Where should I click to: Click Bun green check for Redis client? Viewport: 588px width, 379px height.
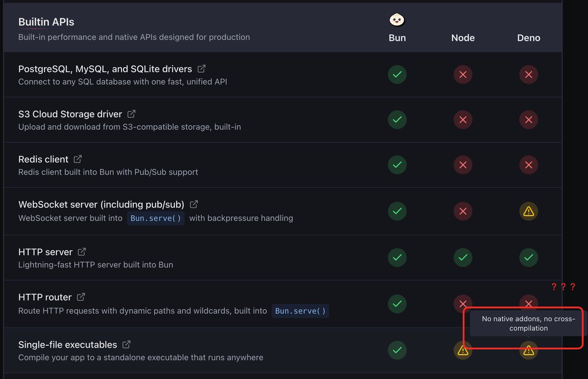pyautogui.click(x=397, y=165)
